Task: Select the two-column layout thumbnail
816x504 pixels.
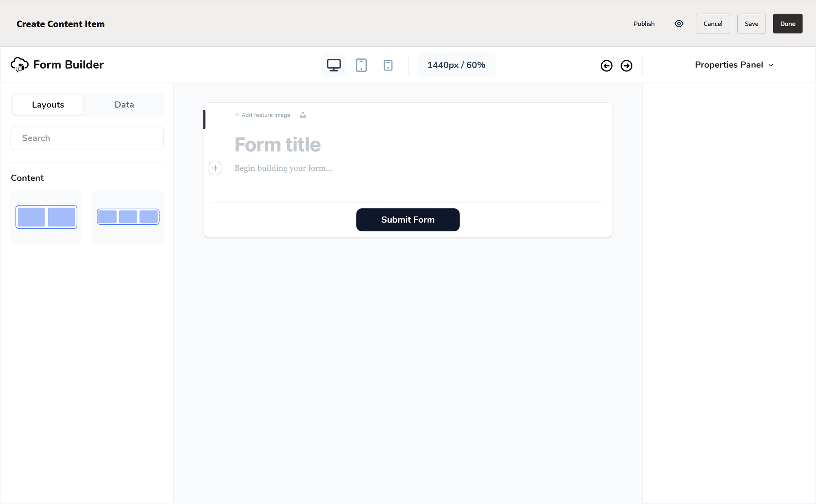Action: (x=46, y=217)
